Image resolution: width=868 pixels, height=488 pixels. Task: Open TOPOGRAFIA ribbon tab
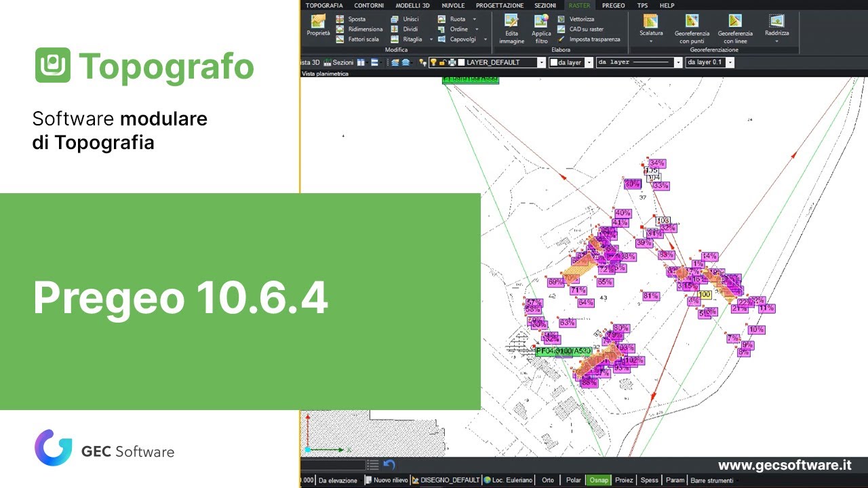coord(324,5)
